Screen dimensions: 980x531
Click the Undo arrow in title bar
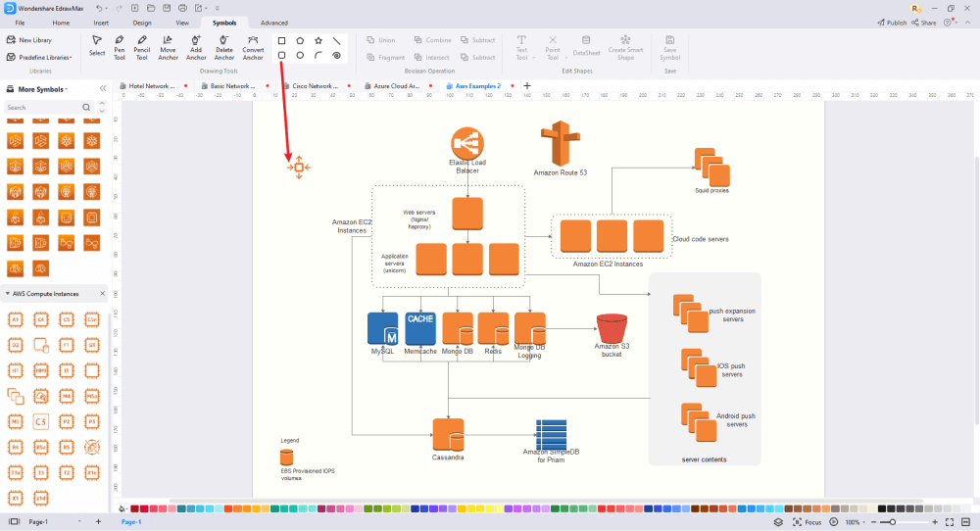[x=99, y=8]
